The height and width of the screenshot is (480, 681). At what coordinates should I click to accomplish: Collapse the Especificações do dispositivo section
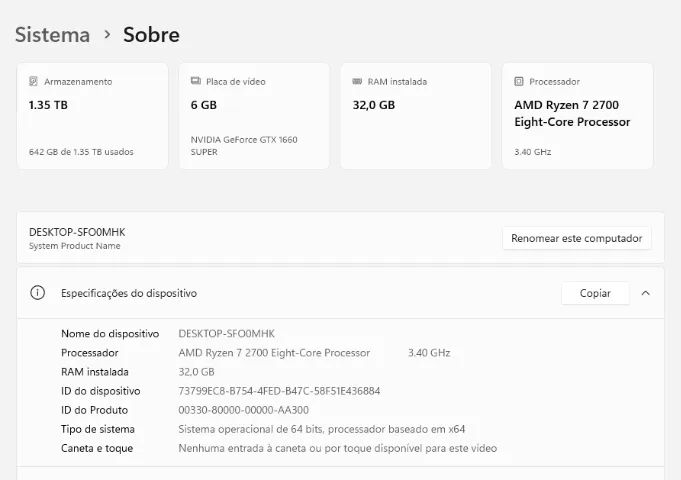click(645, 293)
